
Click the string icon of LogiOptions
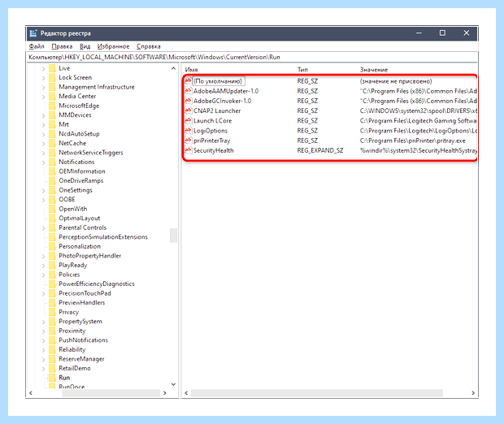[189, 131]
